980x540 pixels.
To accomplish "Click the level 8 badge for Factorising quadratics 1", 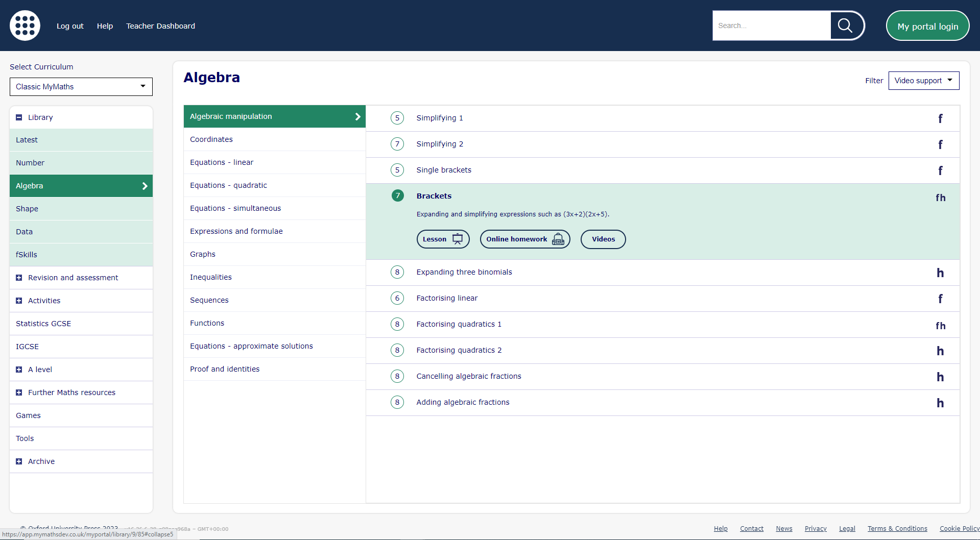I will [397, 324].
